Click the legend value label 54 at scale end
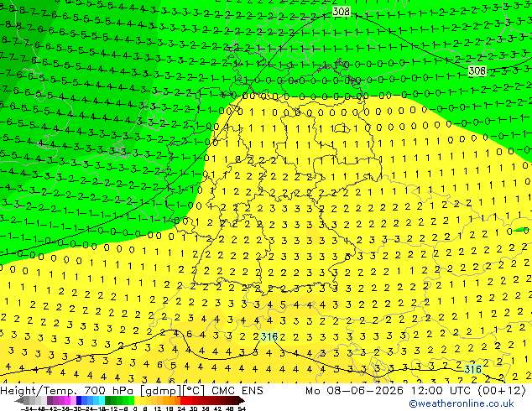This screenshot has height=411, width=532. coord(241,408)
